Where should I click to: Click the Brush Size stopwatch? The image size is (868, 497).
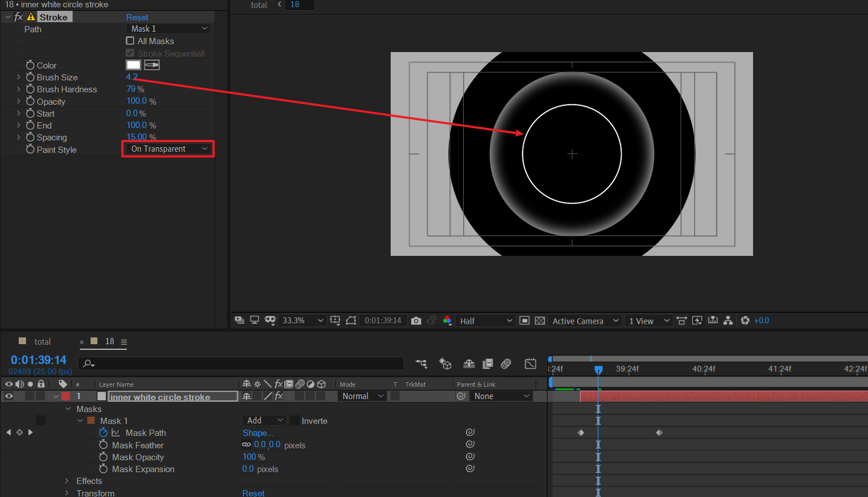tap(31, 77)
